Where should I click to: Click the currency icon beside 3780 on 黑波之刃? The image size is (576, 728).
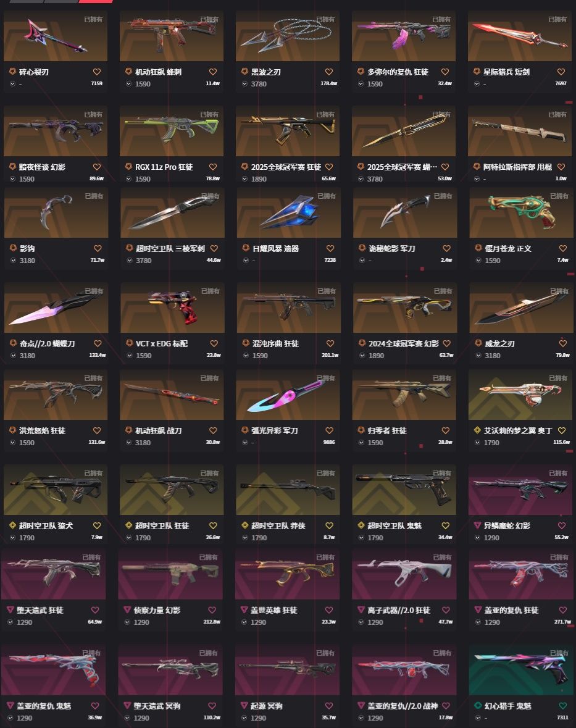244,84
